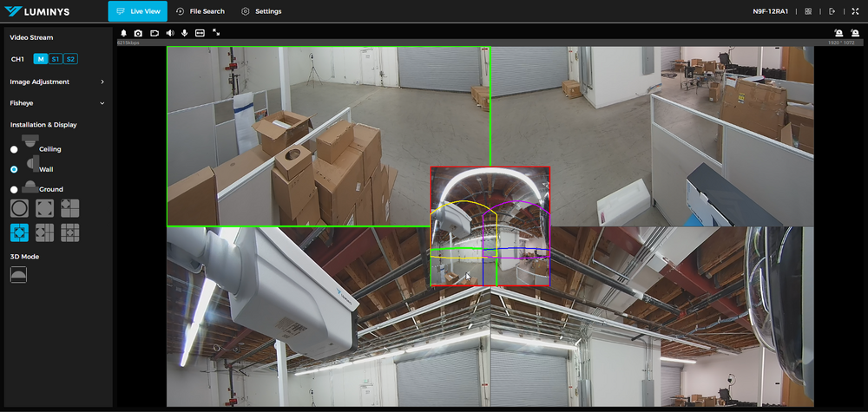The height and width of the screenshot is (412, 868).
Task: Enable the microphone talk icon
Action: tap(184, 33)
